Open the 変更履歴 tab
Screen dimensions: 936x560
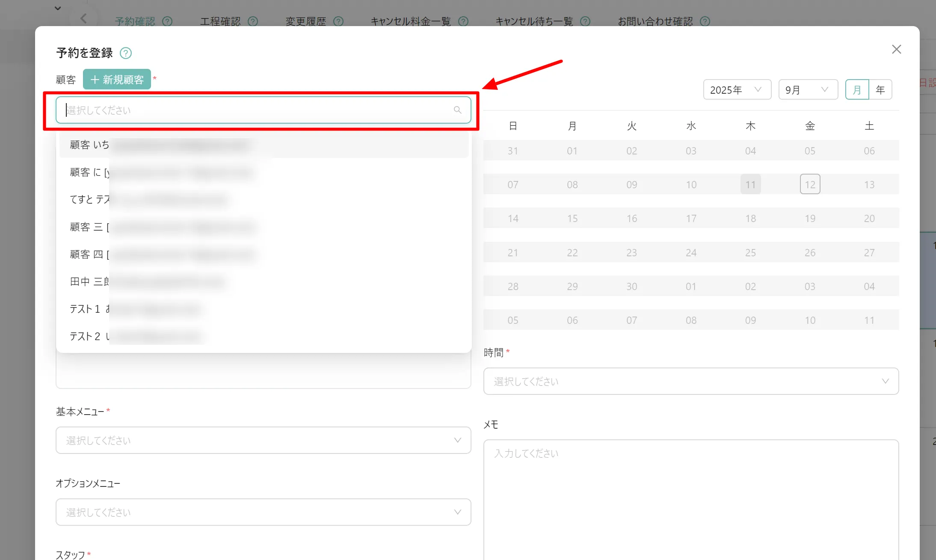tap(305, 21)
